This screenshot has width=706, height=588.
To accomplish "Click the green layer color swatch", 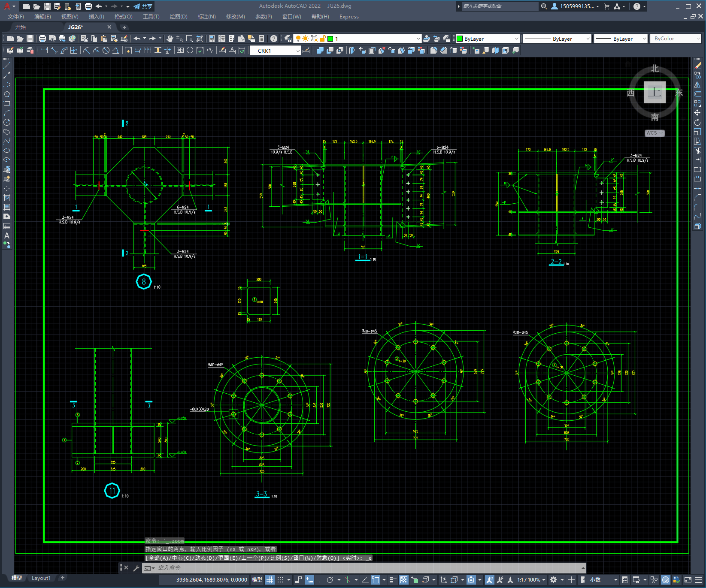I will click(x=330, y=39).
